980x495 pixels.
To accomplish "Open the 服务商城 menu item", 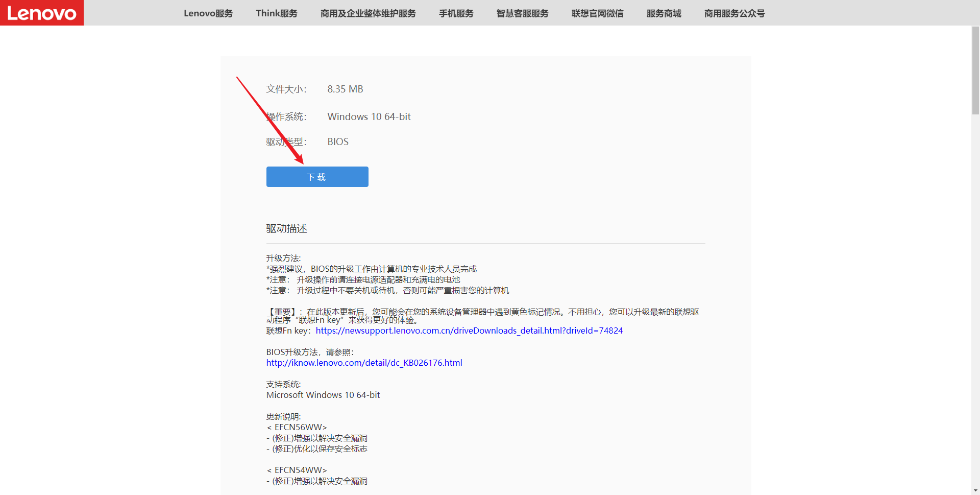I will click(664, 13).
